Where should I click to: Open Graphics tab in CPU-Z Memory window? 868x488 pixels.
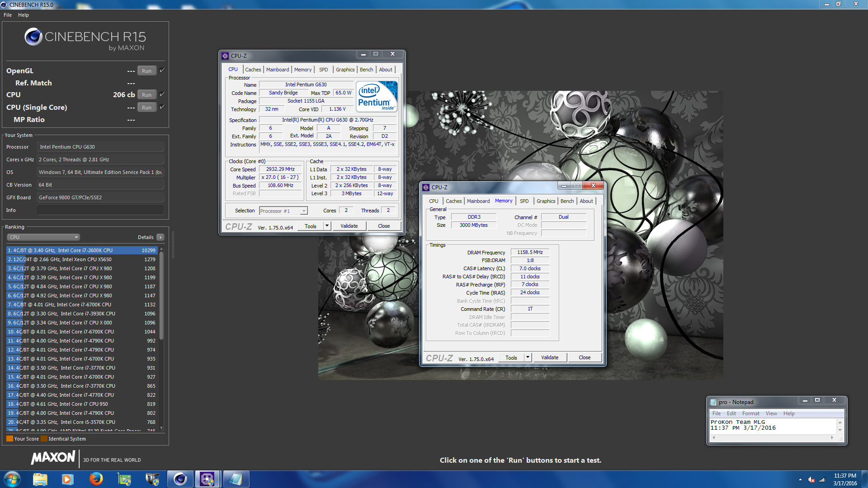[546, 201]
